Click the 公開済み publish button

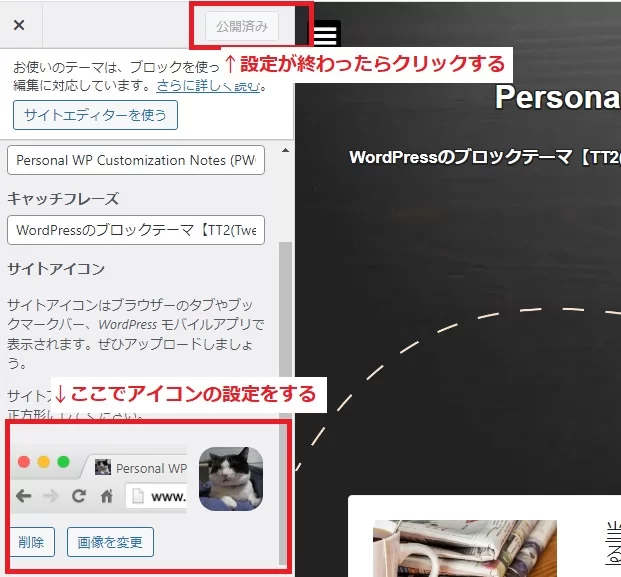pos(242,26)
